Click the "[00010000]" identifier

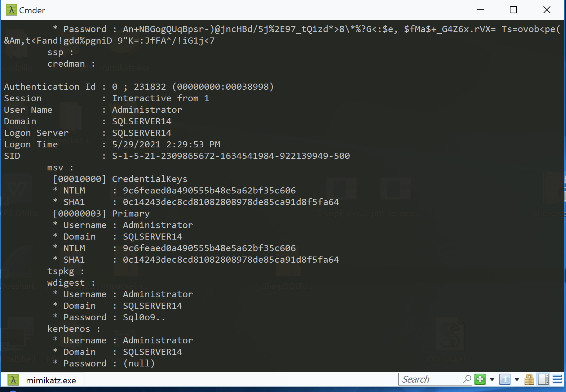pos(80,179)
